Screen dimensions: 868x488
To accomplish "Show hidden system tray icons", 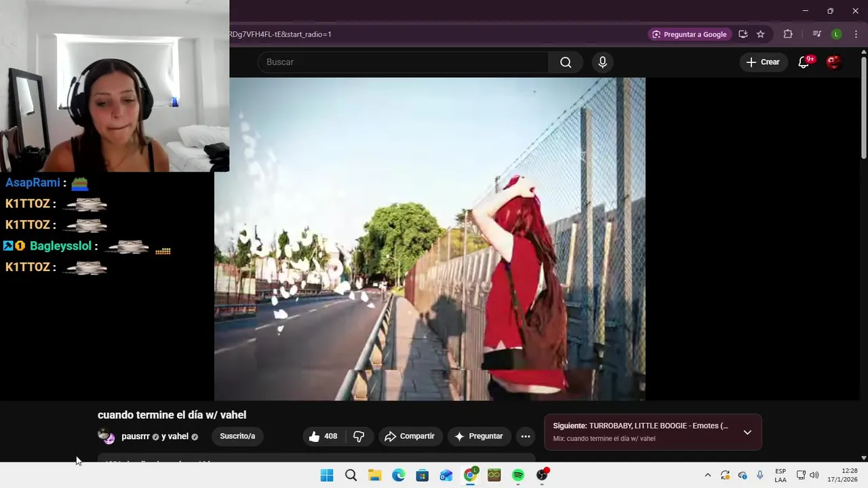I will point(708,475).
